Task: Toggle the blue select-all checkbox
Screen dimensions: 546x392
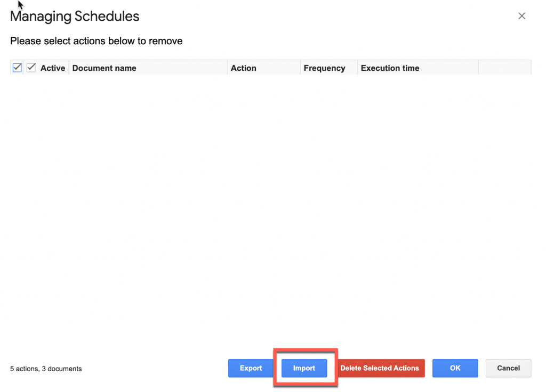Action: [x=17, y=68]
